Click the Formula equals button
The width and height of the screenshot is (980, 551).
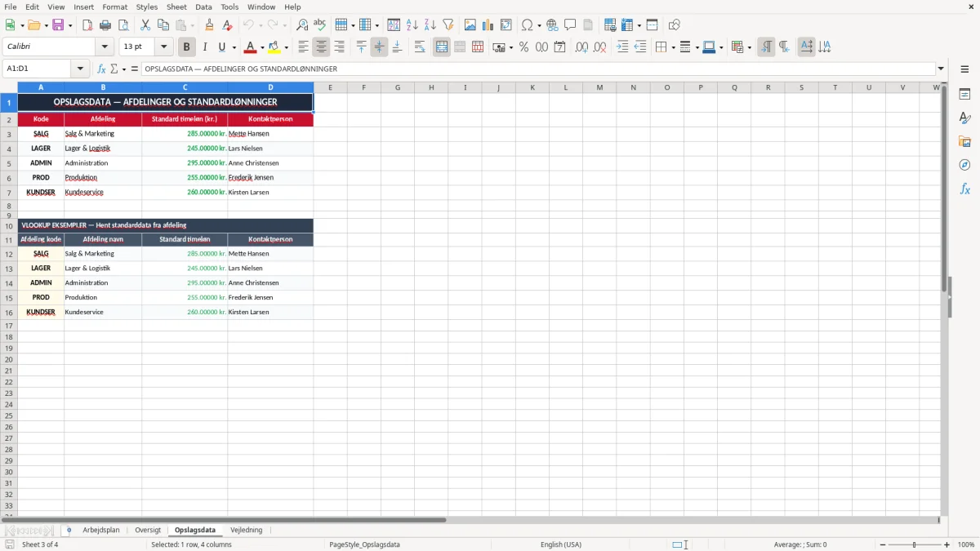tap(135, 69)
